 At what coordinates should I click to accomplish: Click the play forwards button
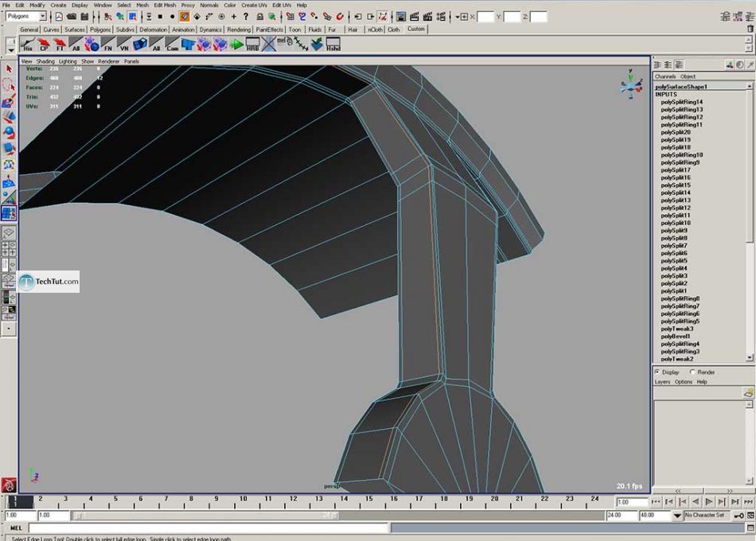pyautogui.click(x=708, y=502)
